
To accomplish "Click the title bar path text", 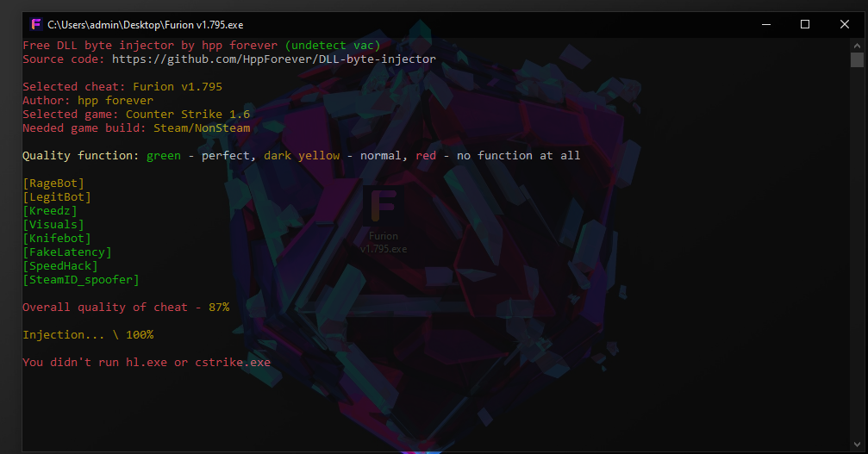I will coord(145,25).
